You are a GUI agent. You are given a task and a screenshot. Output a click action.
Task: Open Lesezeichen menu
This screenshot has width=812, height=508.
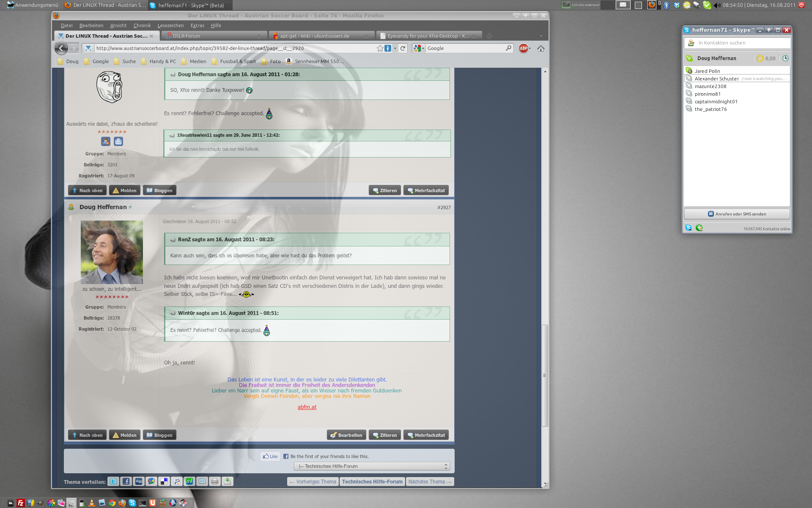pyautogui.click(x=170, y=25)
